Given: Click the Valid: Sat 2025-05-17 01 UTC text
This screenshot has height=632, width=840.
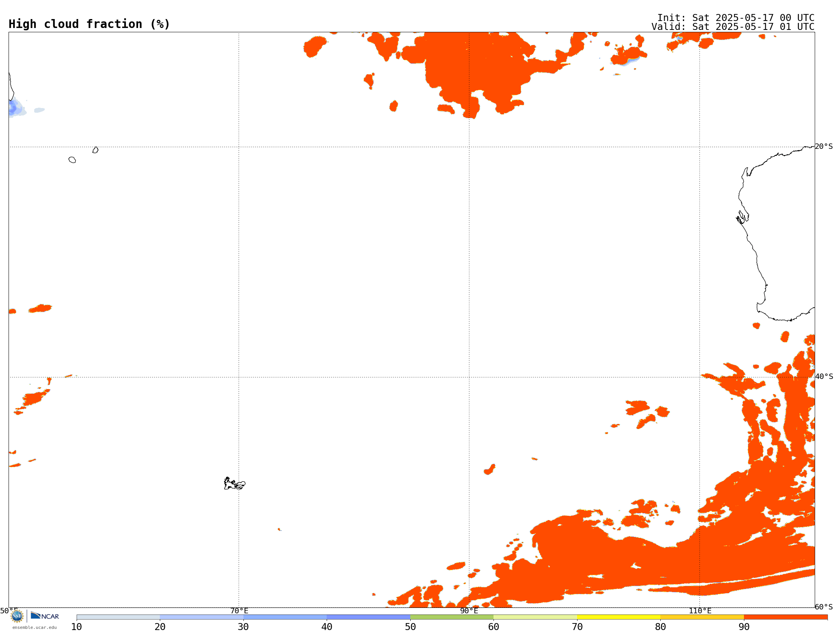Looking at the screenshot, I should click(733, 26).
